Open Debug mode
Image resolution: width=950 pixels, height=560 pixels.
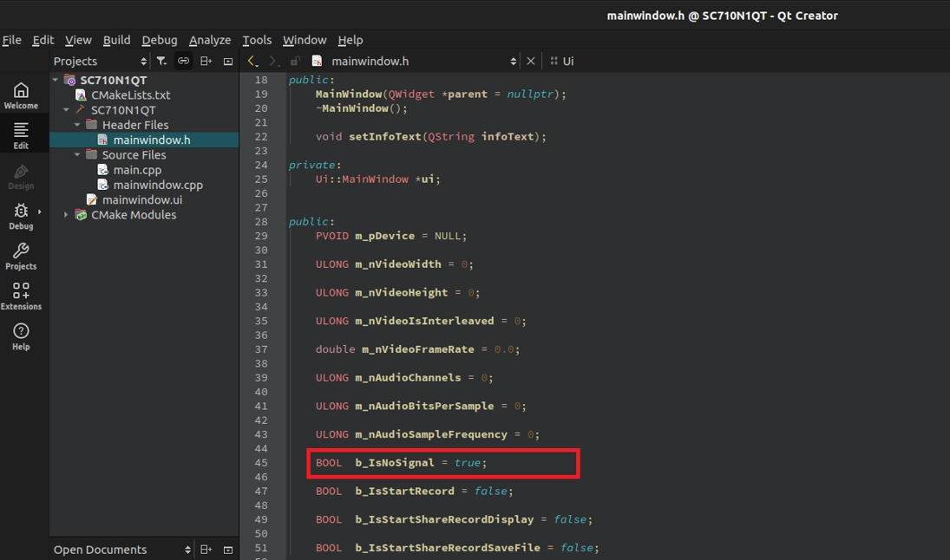coord(21,216)
